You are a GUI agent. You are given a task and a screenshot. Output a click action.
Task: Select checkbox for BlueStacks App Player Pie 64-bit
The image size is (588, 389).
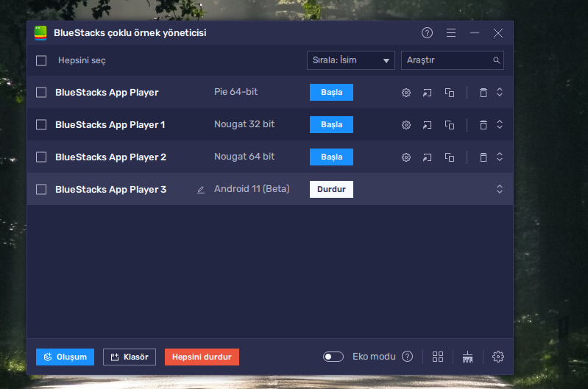pos(41,92)
